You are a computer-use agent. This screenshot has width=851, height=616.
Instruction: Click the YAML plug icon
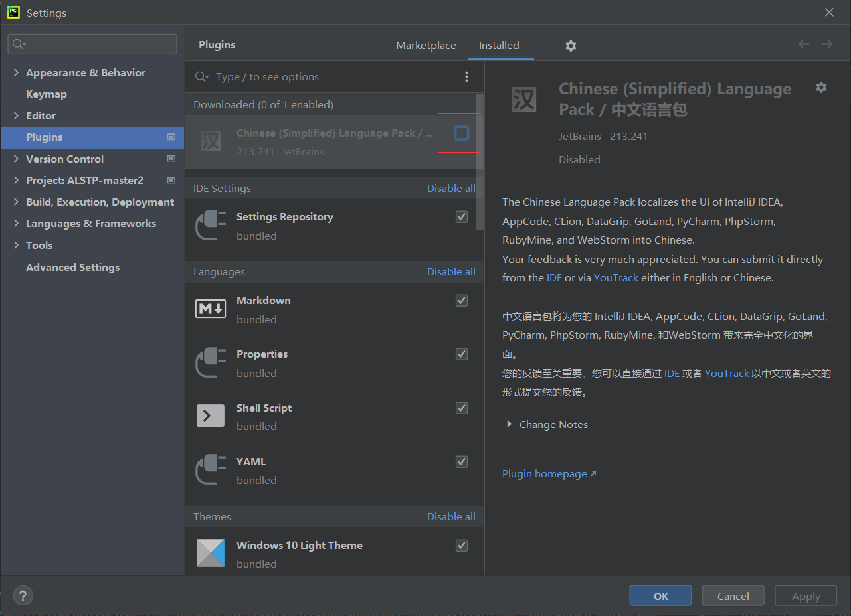pyautogui.click(x=210, y=469)
